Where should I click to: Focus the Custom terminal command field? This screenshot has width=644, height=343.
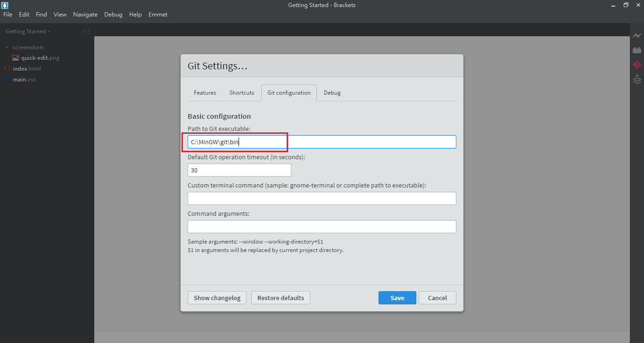[322, 198]
